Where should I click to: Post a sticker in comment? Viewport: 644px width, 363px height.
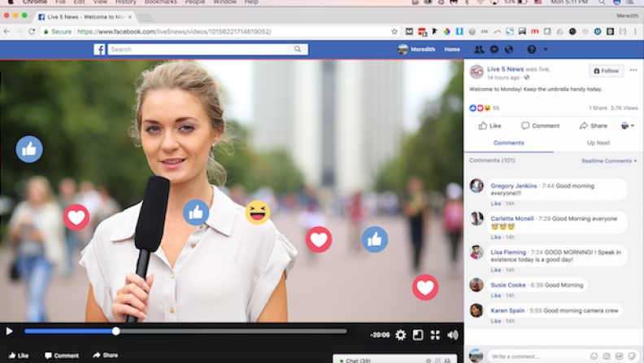(x=632, y=356)
